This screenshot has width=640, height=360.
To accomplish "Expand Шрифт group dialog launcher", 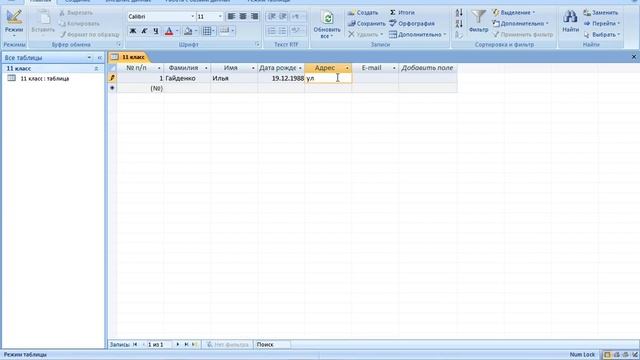I will pyautogui.click(x=258, y=44).
